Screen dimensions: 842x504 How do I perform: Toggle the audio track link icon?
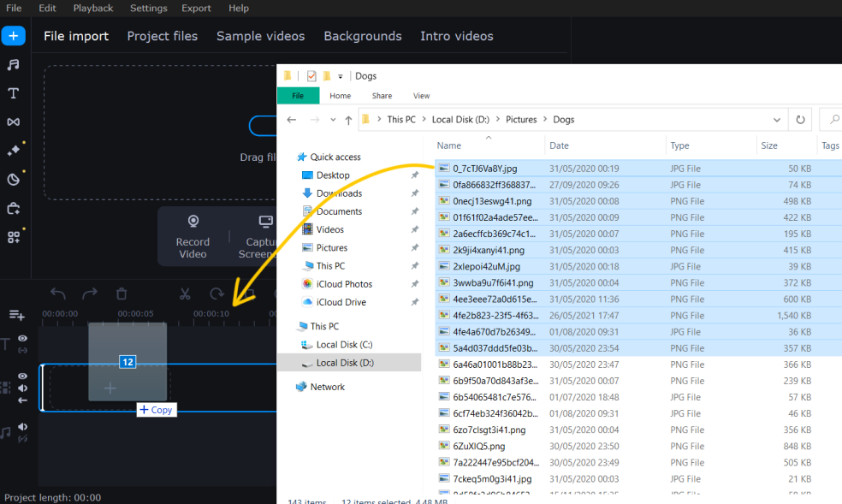point(22,439)
